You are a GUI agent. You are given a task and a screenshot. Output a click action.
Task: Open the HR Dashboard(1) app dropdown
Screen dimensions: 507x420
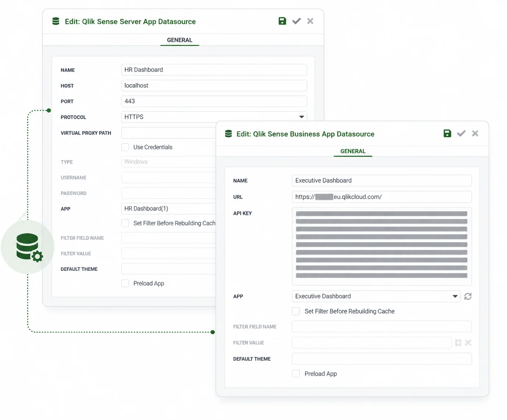click(x=169, y=209)
